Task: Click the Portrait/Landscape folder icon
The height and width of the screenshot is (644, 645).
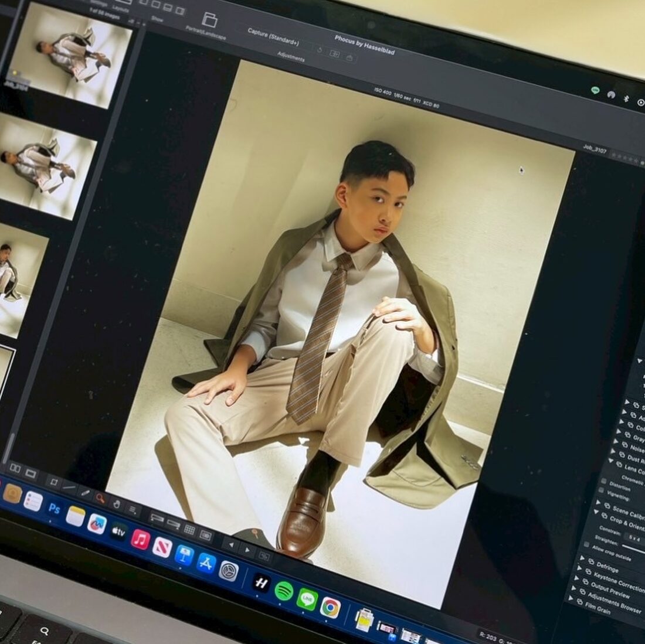Action: pyautogui.click(x=209, y=19)
